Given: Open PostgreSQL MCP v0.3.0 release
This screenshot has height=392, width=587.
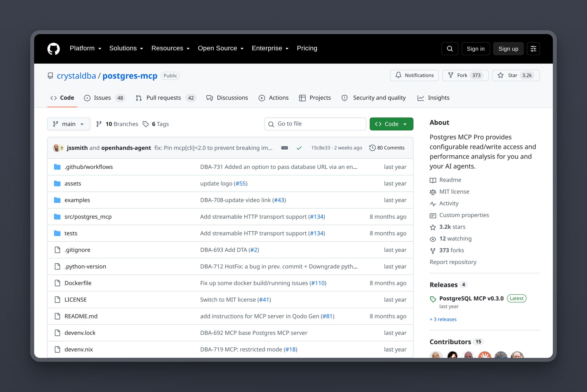Looking at the screenshot, I should click(x=471, y=299).
